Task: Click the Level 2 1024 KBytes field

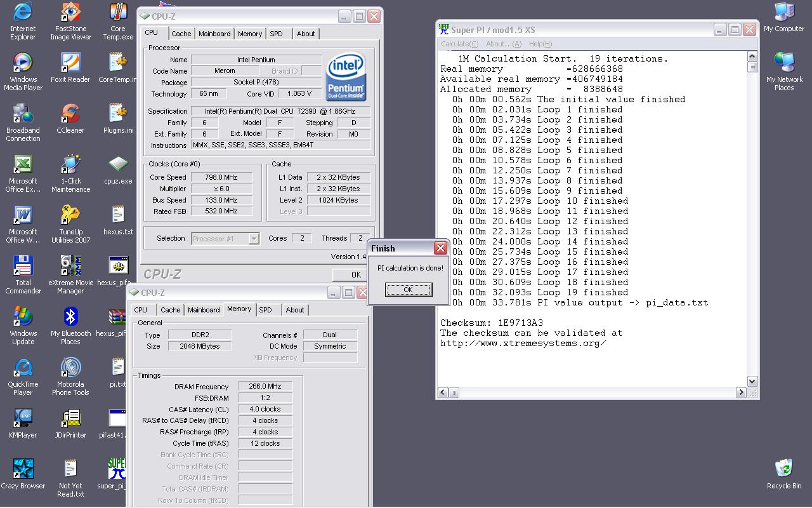Action: (x=339, y=200)
